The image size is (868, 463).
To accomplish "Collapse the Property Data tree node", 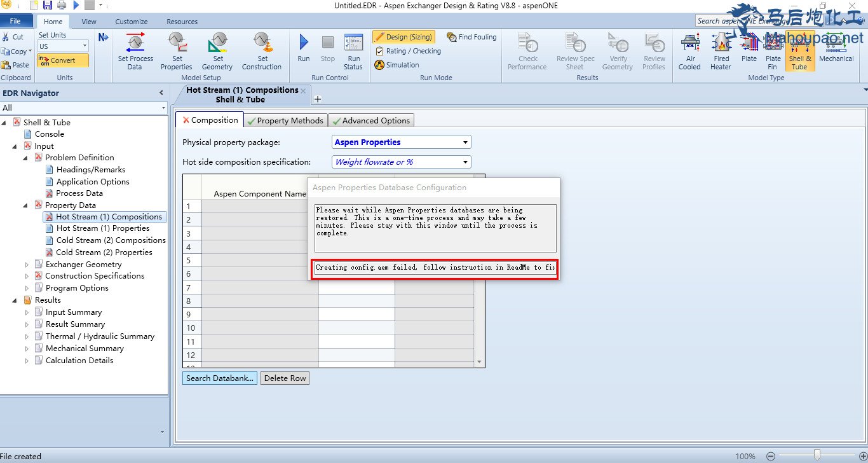I will 27,205.
